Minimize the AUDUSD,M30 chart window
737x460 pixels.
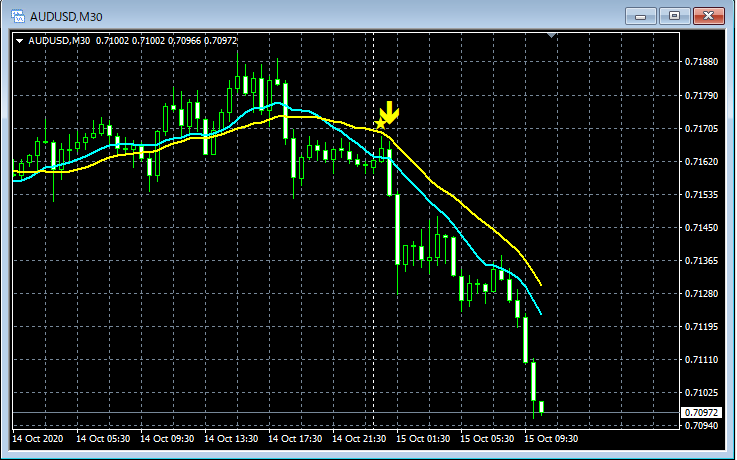640,16
